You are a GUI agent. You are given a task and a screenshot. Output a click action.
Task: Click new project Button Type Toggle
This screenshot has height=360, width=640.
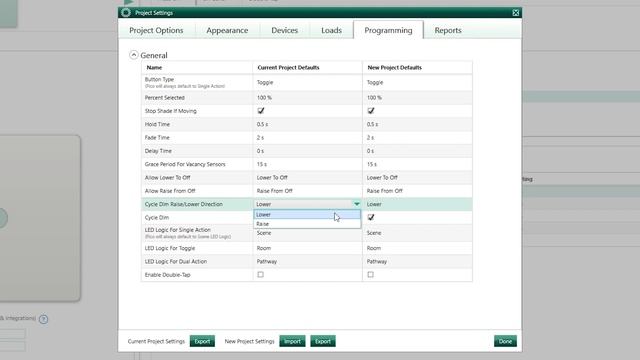[x=375, y=82]
